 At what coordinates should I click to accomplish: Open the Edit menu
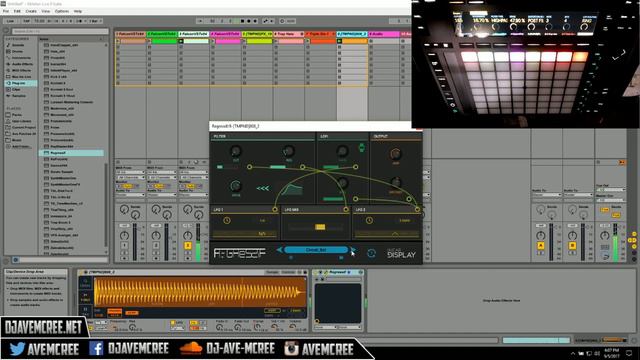tap(17, 11)
